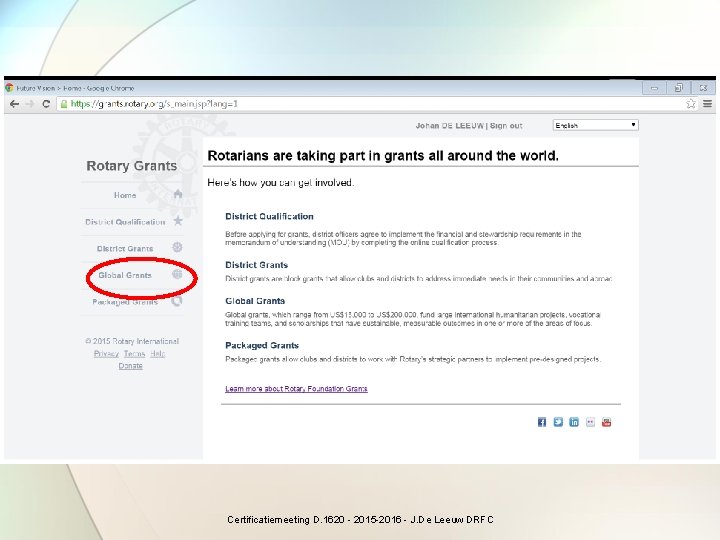Click the District Grants heading in content
The image size is (720, 540).
256,265
